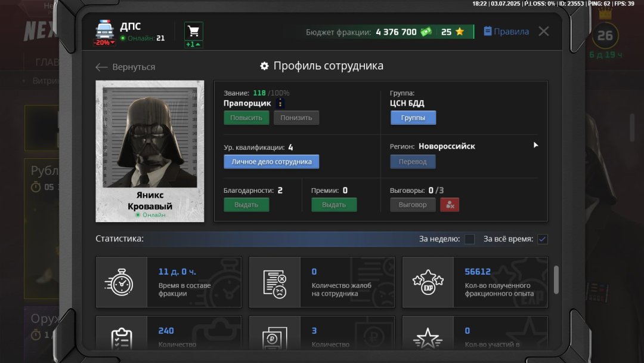Click the crown icon above level badge
Screen dimensions: 644x363
(x=605, y=14)
